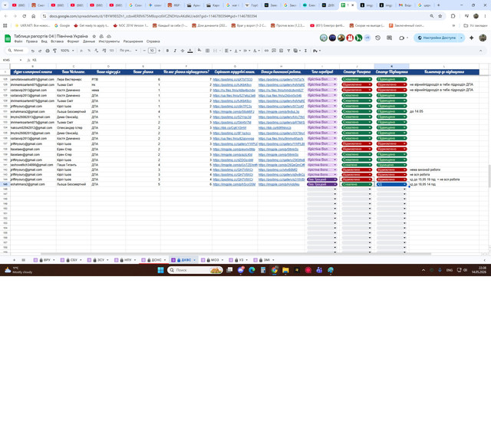
Task: Open the Формат menu
Action: 74,41
